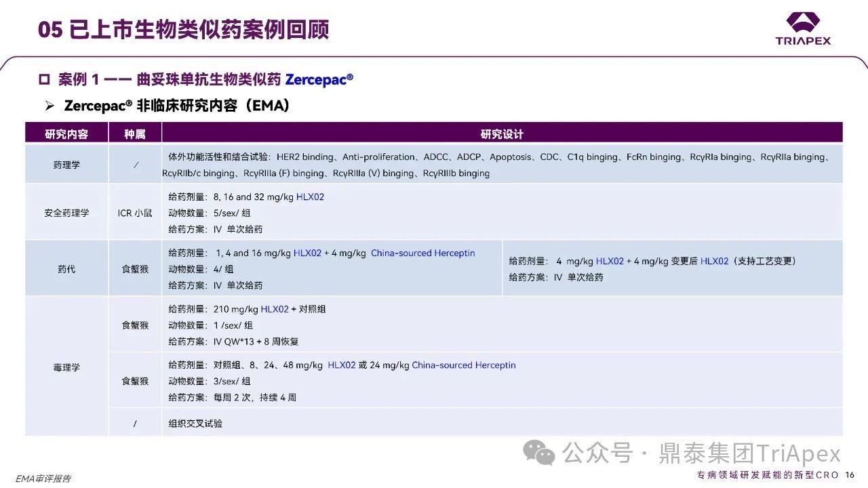Click '给药方案: IV 单次给药' in 安全药理学 row

pos(215,229)
